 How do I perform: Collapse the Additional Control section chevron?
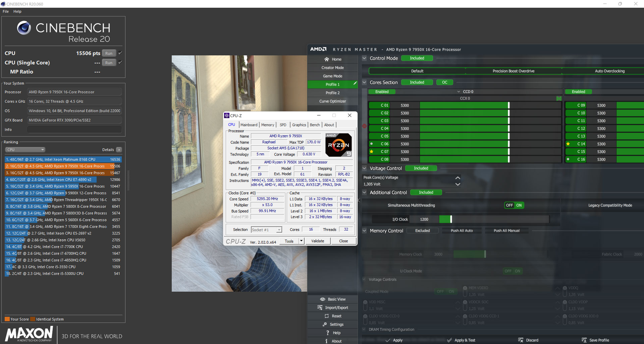coord(364,192)
